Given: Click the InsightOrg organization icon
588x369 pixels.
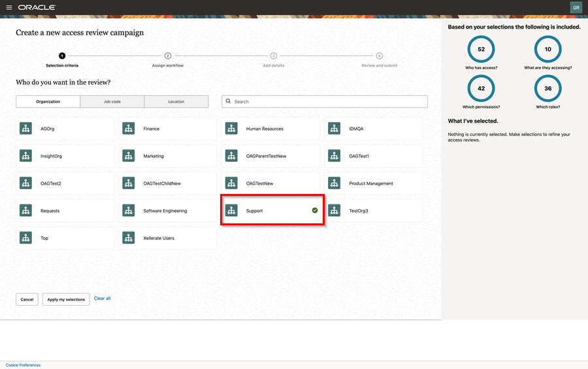Looking at the screenshot, I should pyautogui.click(x=26, y=156).
